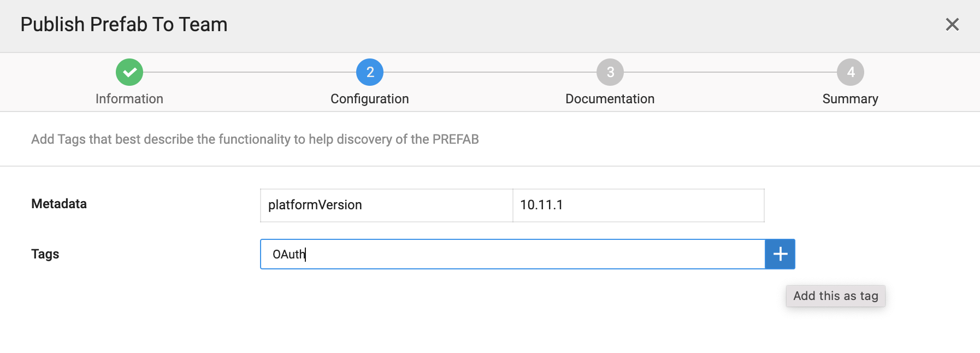Click the line between steps 2 and 3

[490, 72]
